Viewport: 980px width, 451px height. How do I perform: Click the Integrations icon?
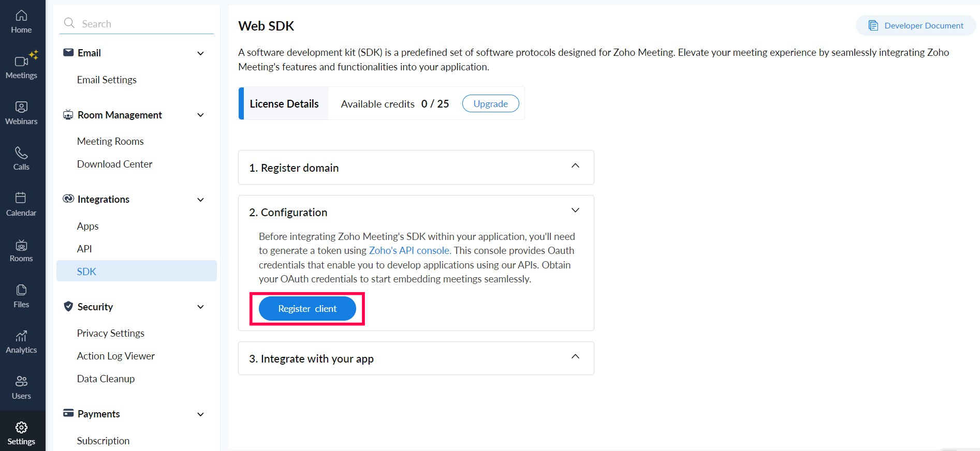pyautogui.click(x=68, y=199)
